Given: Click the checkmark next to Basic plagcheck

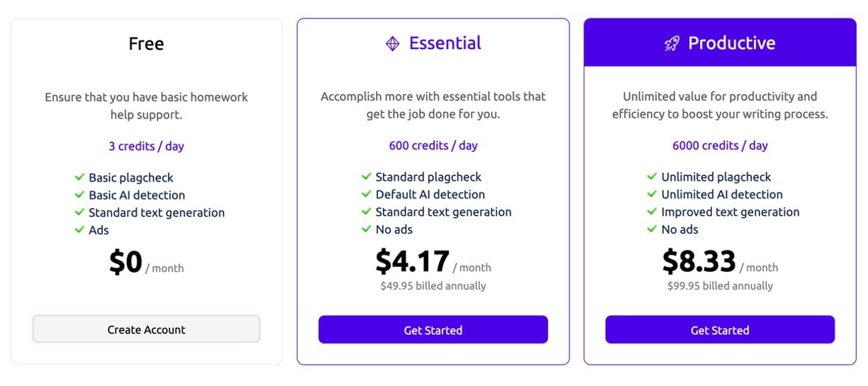Looking at the screenshot, I should pos(79,177).
